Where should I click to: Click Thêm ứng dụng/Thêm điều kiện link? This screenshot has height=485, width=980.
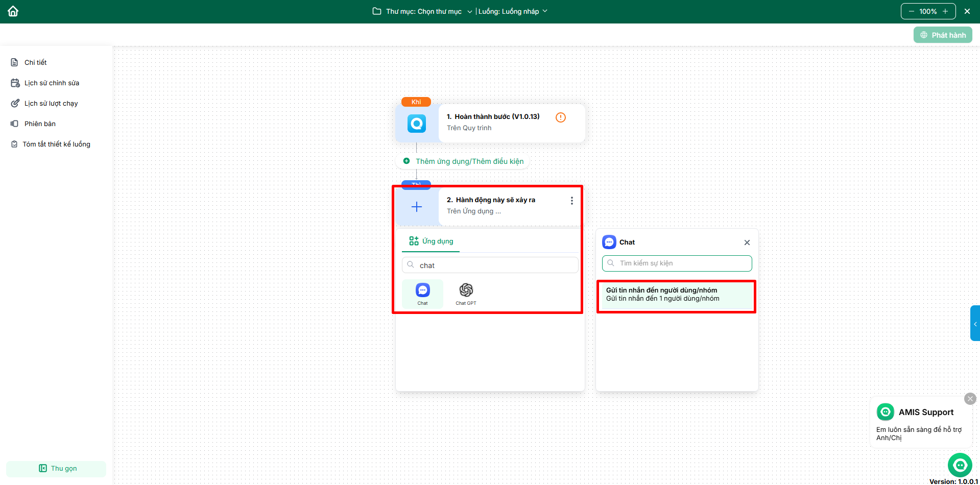(x=469, y=161)
